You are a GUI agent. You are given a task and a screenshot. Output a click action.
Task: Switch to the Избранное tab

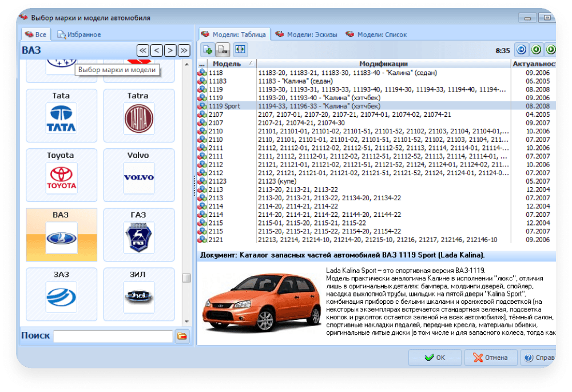(79, 34)
